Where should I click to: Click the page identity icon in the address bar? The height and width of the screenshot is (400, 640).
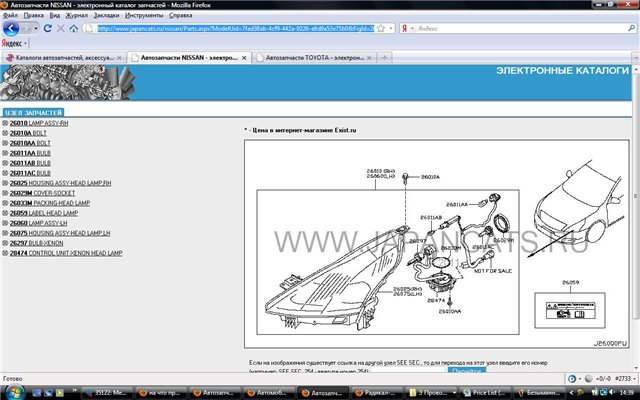[x=88, y=29]
